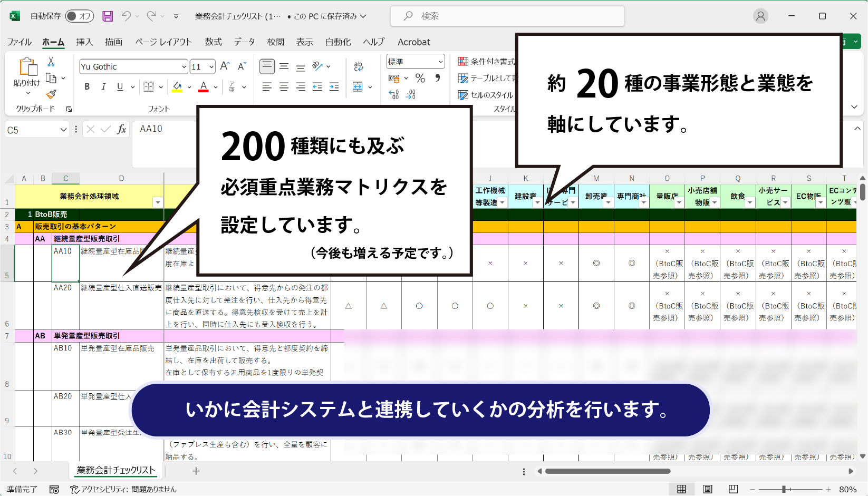
Task: Toggle middle vertical align
Action: click(284, 66)
